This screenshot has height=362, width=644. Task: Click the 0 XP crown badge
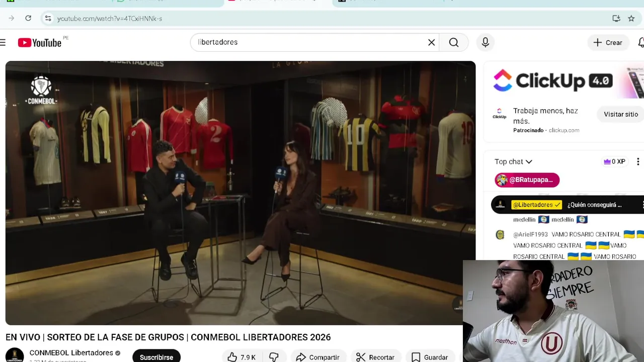click(x=614, y=161)
